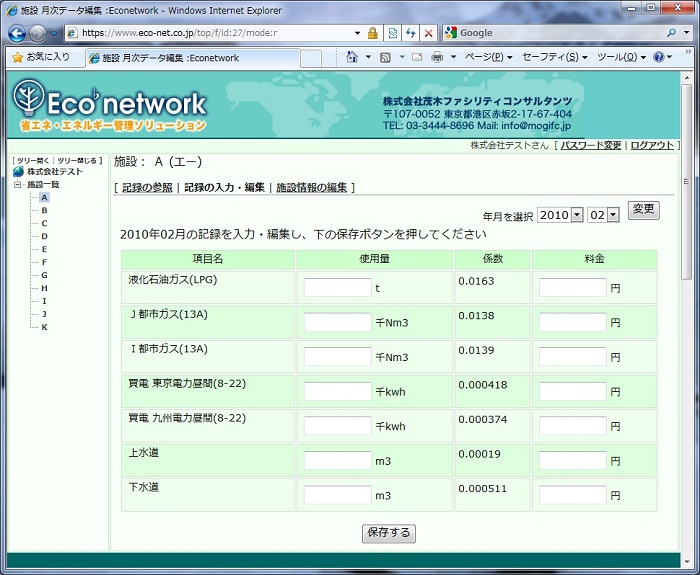This screenshot has height=575, width=700.
Task: Click the browser Back arrow button
Action: point(17,33)
